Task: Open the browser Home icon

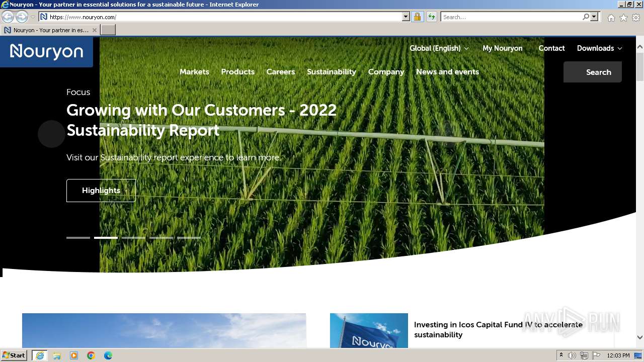Action: pos(611,18)
